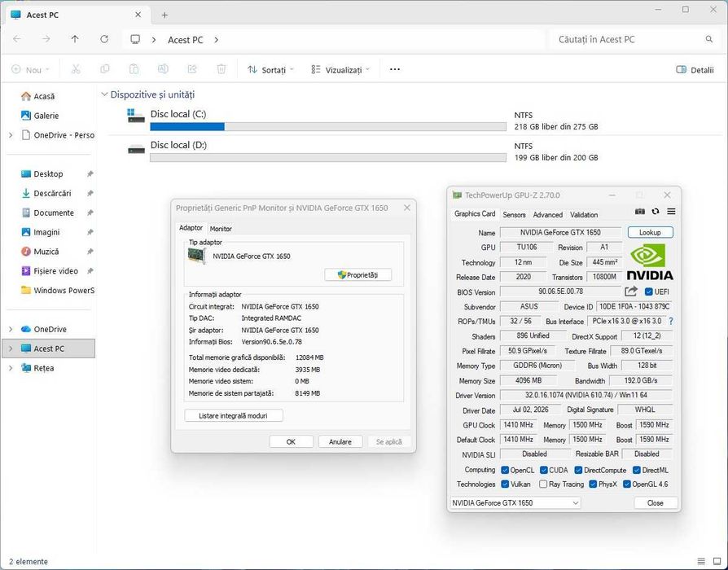This screenshot has width=728, height=570.
Task: Open Disc local (C:) drive
Action: tap(178, 114)
